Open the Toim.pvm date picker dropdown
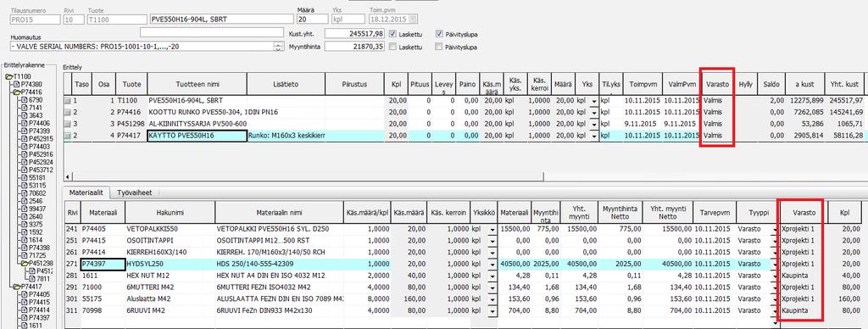The width and height of the screenshot is (868, 329). 412,19
